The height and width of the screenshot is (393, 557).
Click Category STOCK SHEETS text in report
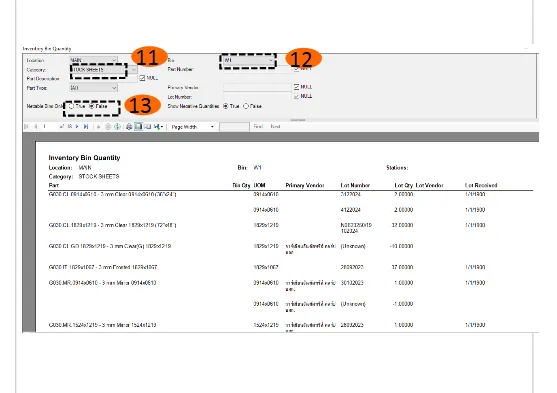tap(84, 177)
